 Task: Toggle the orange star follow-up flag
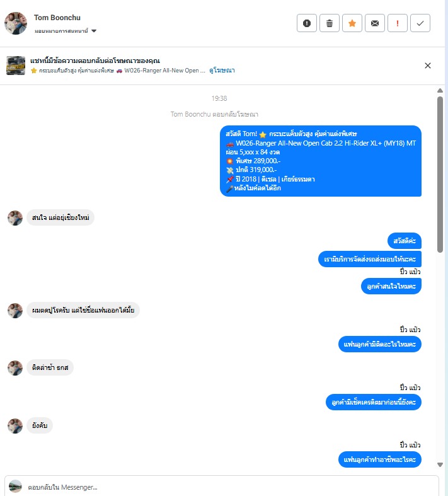352,23
